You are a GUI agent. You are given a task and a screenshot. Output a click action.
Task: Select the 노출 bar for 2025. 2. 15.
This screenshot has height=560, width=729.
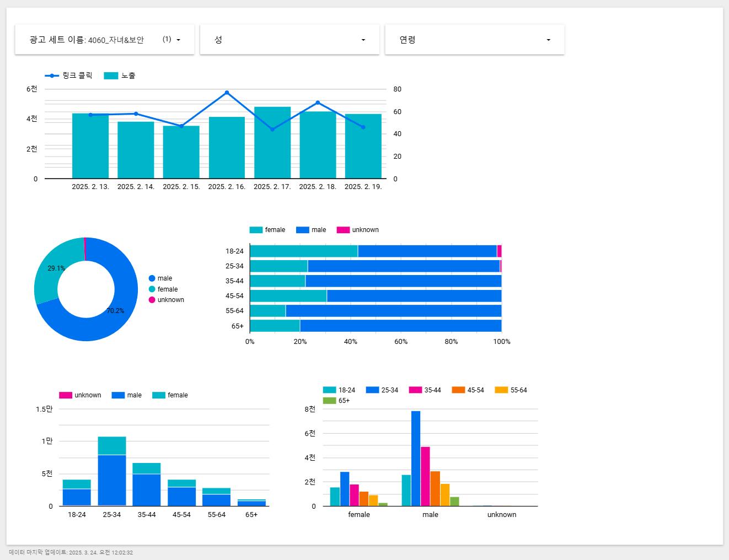(x=181, y=152)
